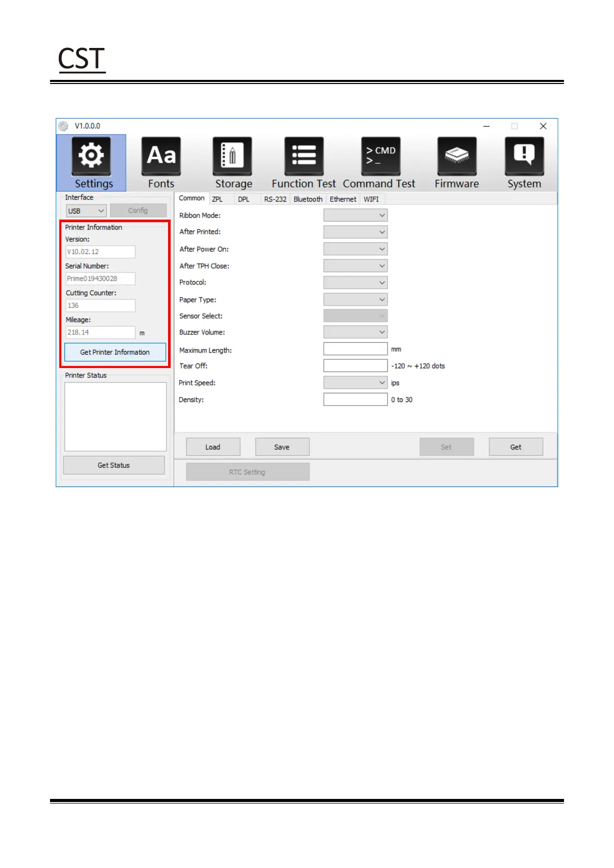The image size is (614, 868).
Task: Click the Set button
Action: pos(446,447)
